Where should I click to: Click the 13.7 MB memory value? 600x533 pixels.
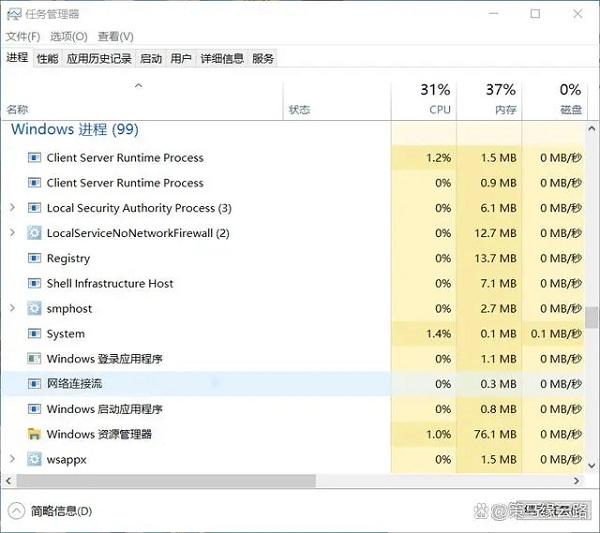(x=495, y=258)
